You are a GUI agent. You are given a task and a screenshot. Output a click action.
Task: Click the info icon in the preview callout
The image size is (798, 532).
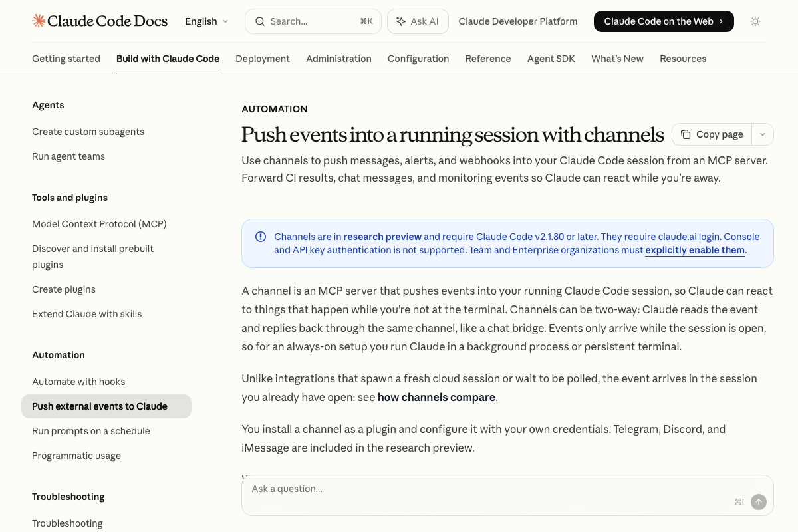pyautogui.click(x=261, y=237)
